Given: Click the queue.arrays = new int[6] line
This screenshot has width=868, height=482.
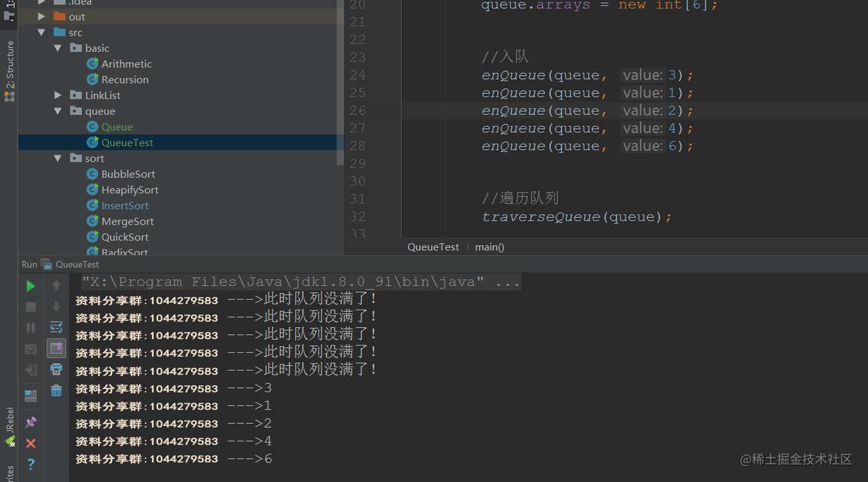Looking at the screenshot, I should 600,6.
